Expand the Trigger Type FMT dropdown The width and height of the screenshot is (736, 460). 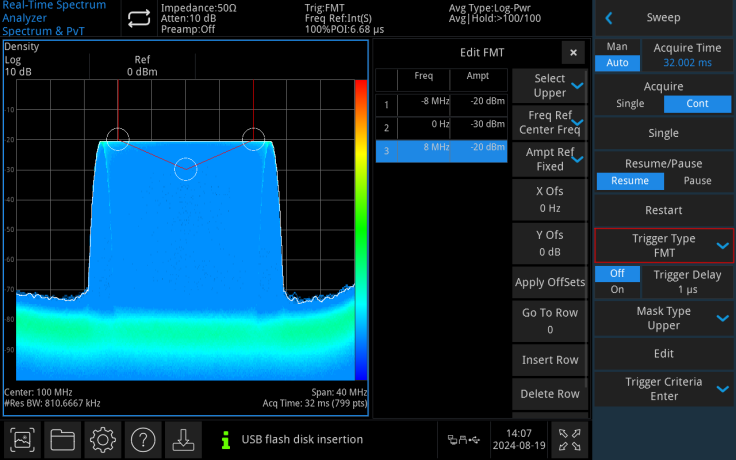click(664, 245)
